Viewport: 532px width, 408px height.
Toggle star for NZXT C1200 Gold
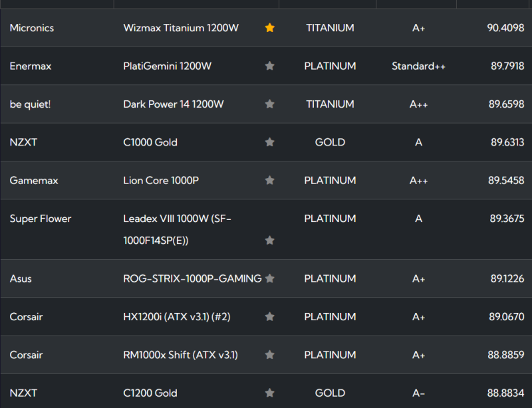269,393
